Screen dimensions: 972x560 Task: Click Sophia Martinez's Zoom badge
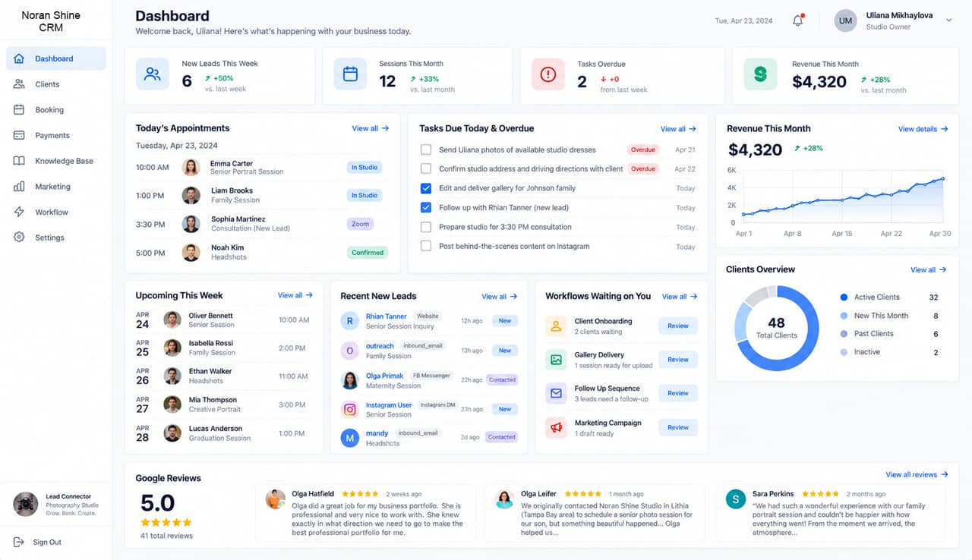(x=361, y=224)
